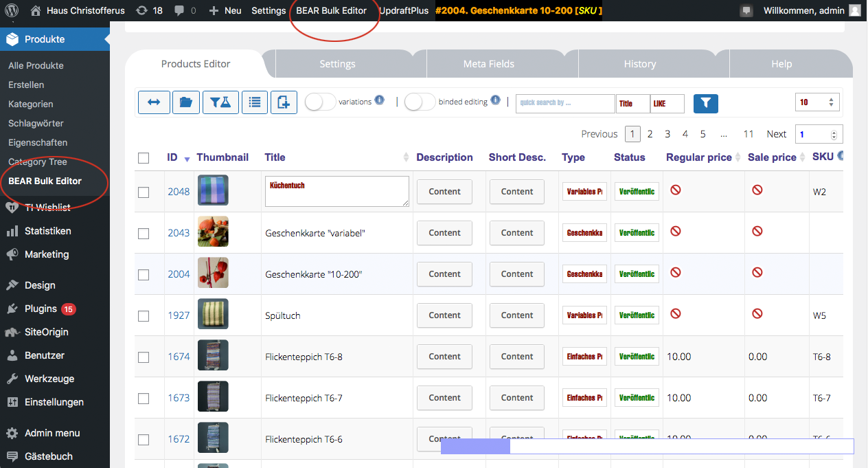868x468 pixels.
Task: Click the full-width toggle arrows button
Action: point(154,102)
